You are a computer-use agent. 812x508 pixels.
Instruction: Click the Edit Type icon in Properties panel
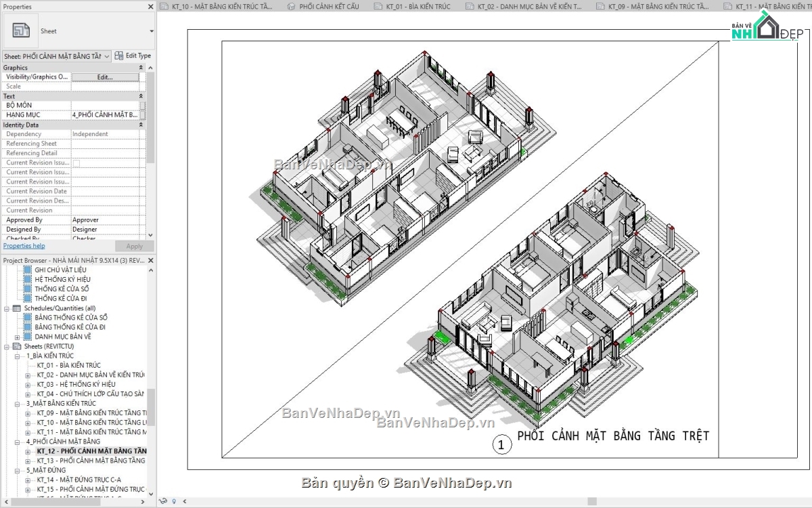pos(120,55)
